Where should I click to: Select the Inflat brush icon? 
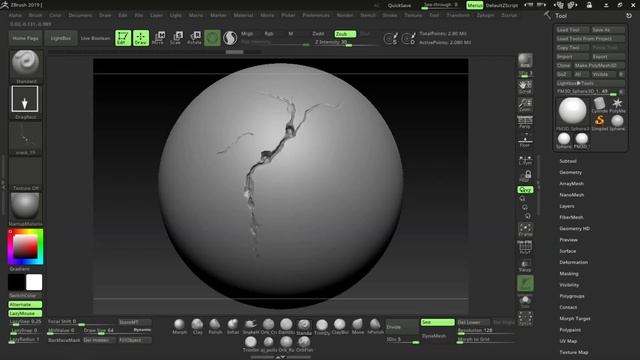click(233, 327)
